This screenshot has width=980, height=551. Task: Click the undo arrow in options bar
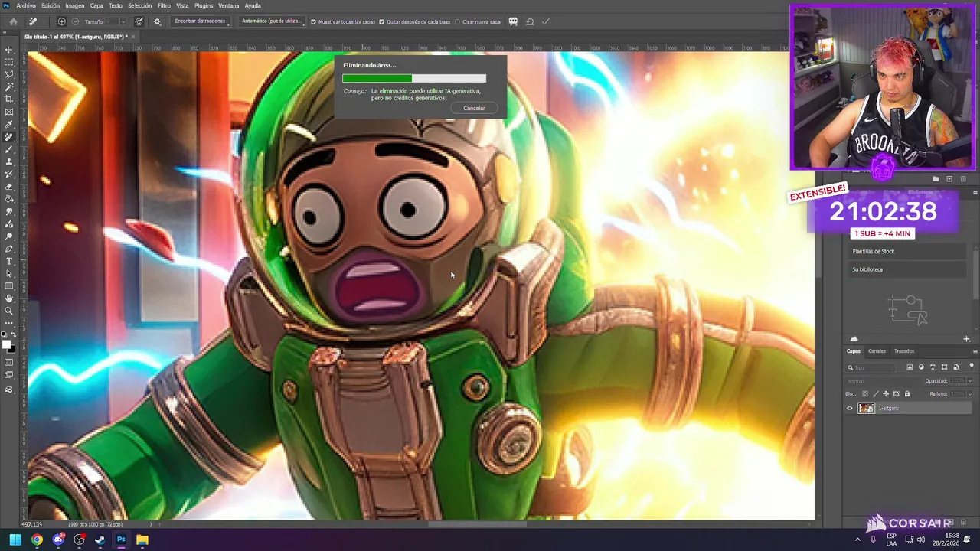(x=530, y=21)
